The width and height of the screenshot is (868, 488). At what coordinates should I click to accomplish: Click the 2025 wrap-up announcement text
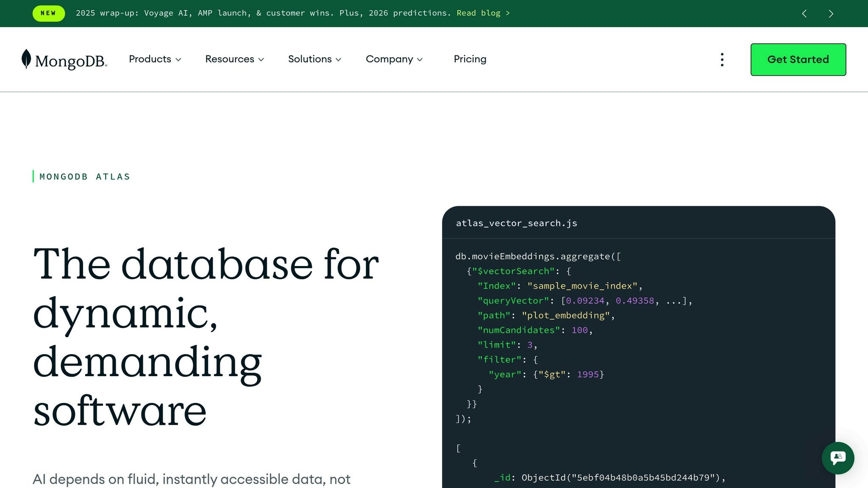point(263,13)
